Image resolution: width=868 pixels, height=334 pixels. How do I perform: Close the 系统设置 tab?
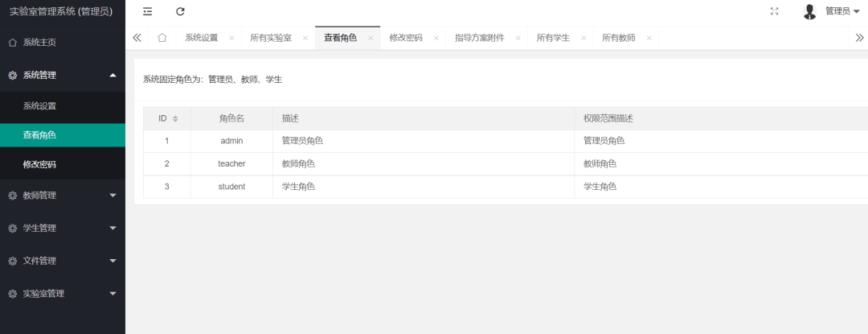231,38
